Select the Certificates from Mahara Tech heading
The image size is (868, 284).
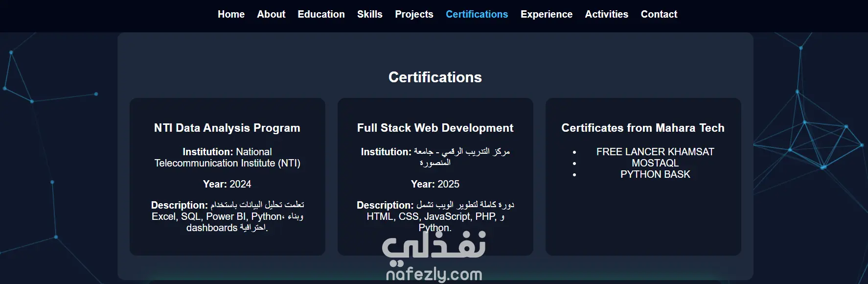(643, 128)
